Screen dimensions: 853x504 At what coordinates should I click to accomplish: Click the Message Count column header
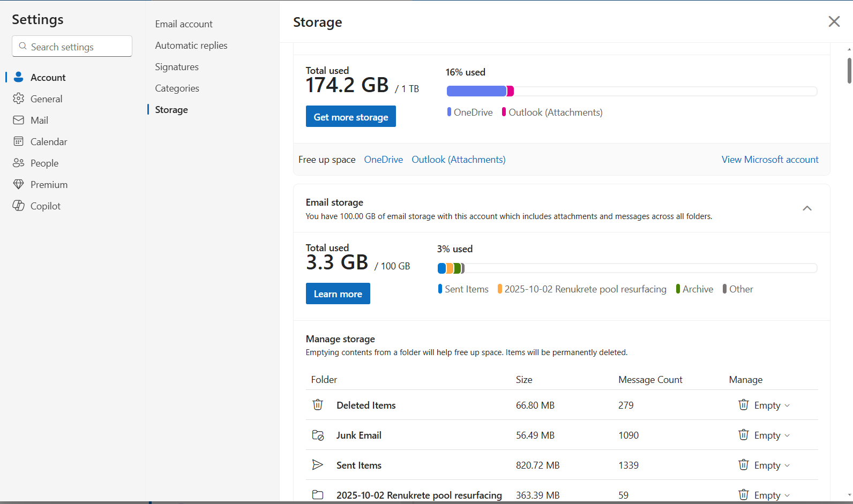[650, 380]
